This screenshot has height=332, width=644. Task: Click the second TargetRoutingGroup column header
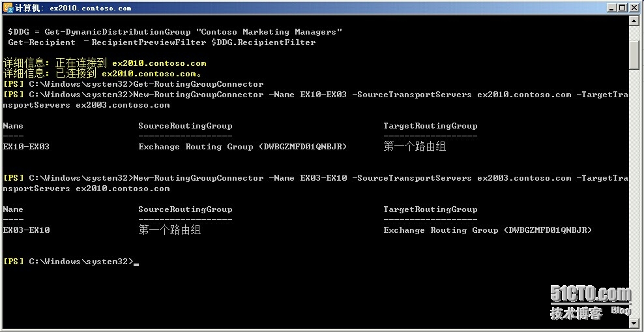coord(430,209)
